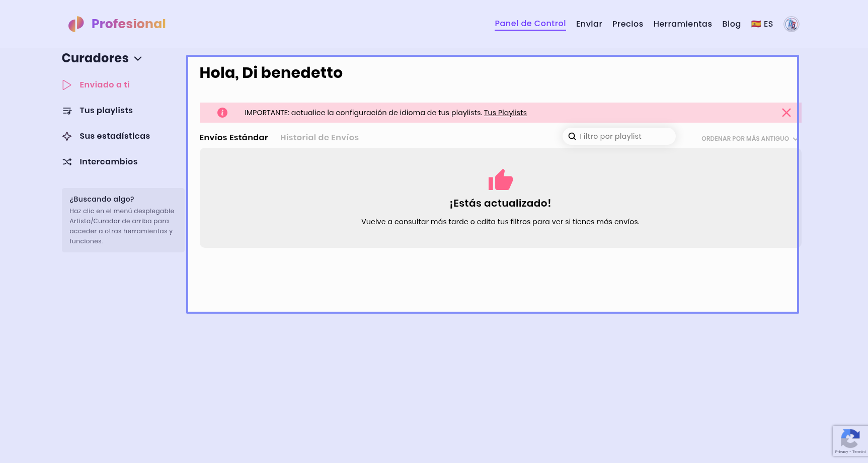Image resolution: width=868 pixels, height=463 pixels.
Task: Open the ES language selector
Action: point(762,24)
